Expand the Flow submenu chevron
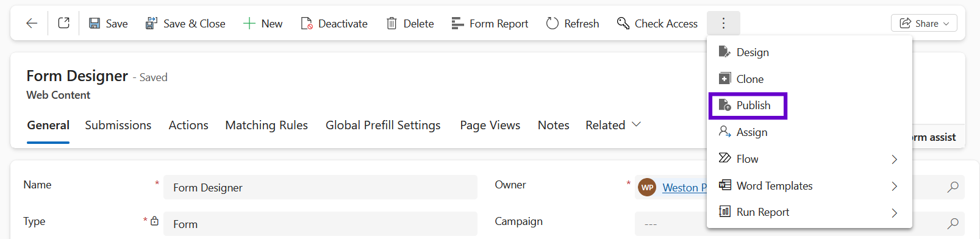Viewport: 980px width, 239px height. [x=895, y=159]
